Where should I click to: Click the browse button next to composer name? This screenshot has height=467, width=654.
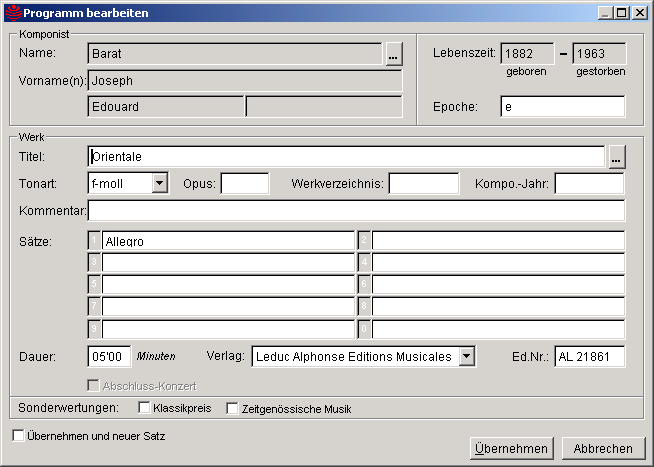tap(393, 54)
